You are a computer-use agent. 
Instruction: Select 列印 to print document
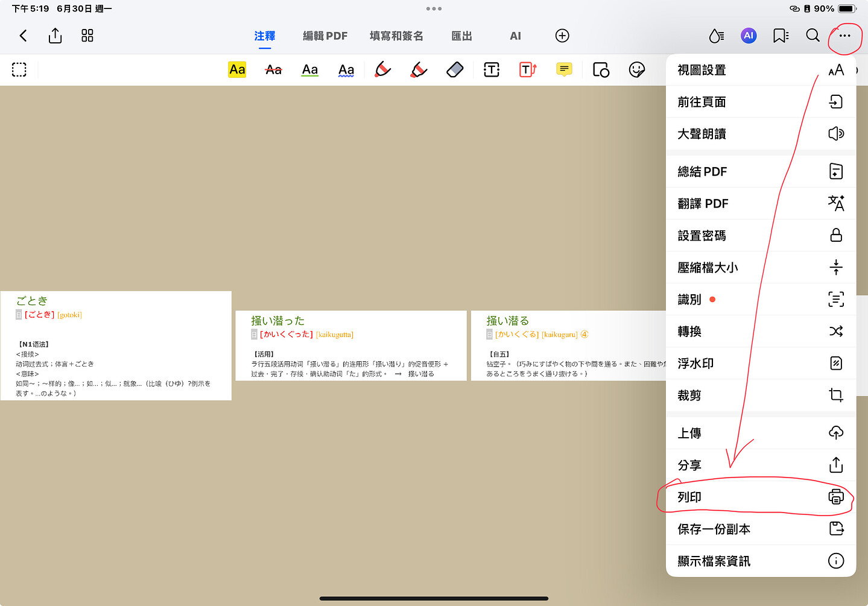coord(761,497)
